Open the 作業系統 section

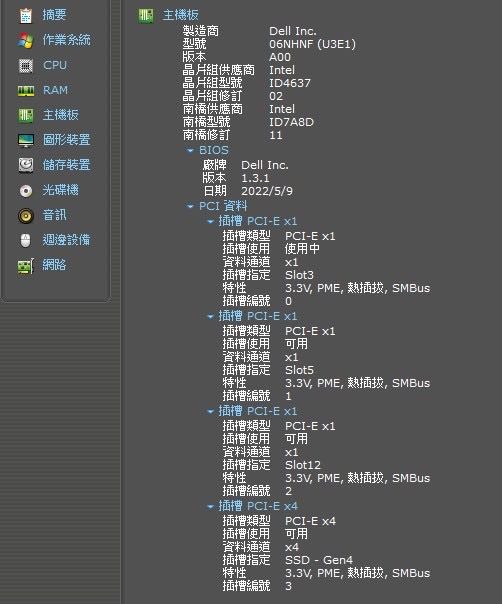coord(67,40)
